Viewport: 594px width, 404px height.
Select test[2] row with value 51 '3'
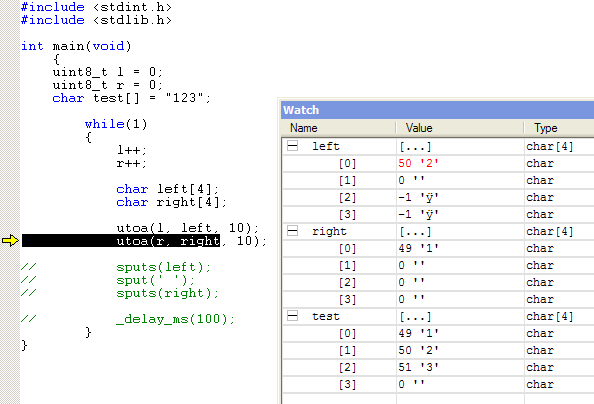pos(438,367)
